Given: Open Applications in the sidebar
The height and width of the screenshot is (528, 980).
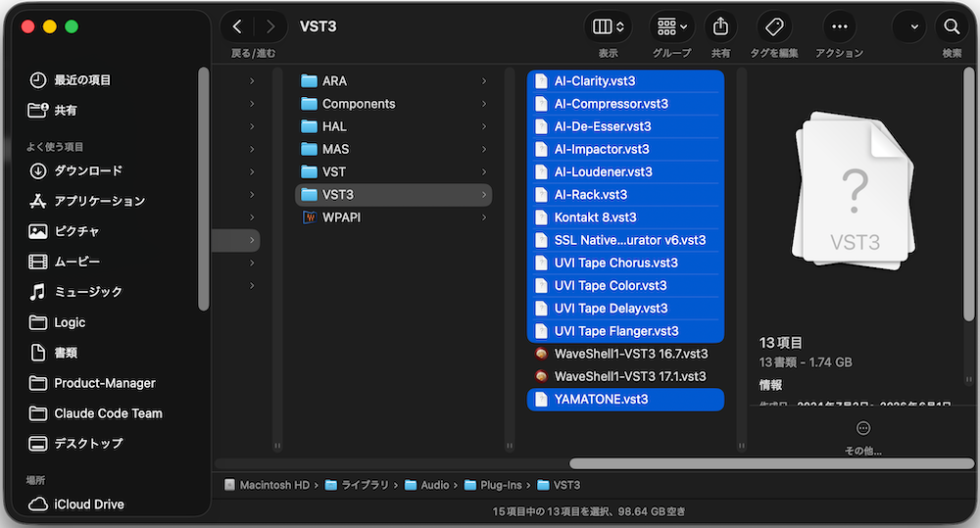Looking at the screenshot, I should [x=87, y=201].
